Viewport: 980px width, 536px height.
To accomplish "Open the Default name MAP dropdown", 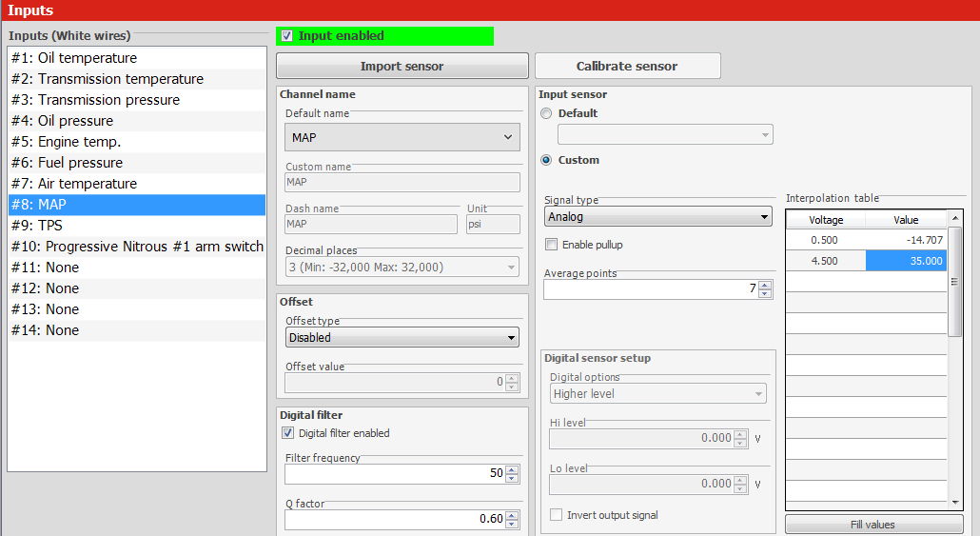I will point(402,137).
